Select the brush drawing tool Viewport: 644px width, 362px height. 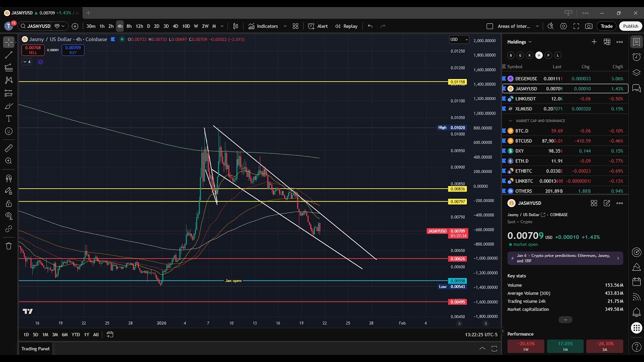click(x=9, y=106)
